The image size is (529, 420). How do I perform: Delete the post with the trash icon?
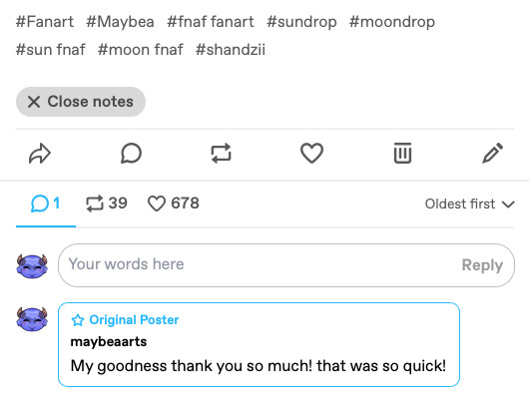[x=402, y=153]
